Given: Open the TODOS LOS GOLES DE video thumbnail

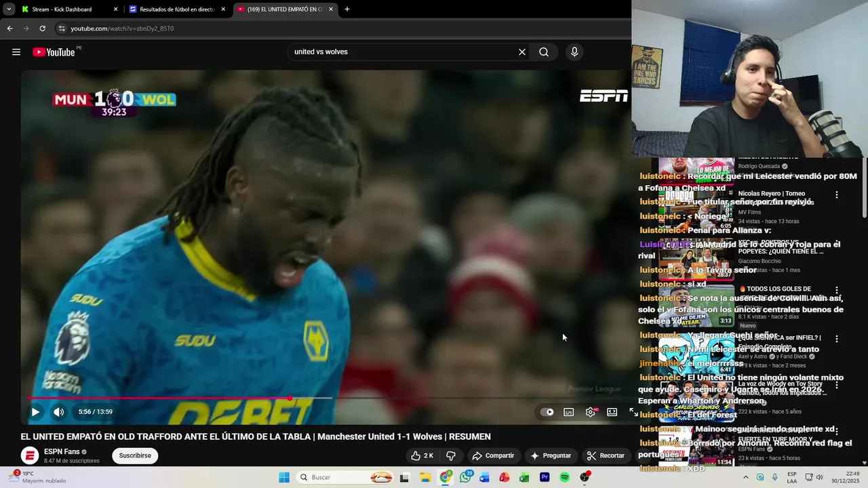Looking at the screenshot, I should (x=696, y=306).
